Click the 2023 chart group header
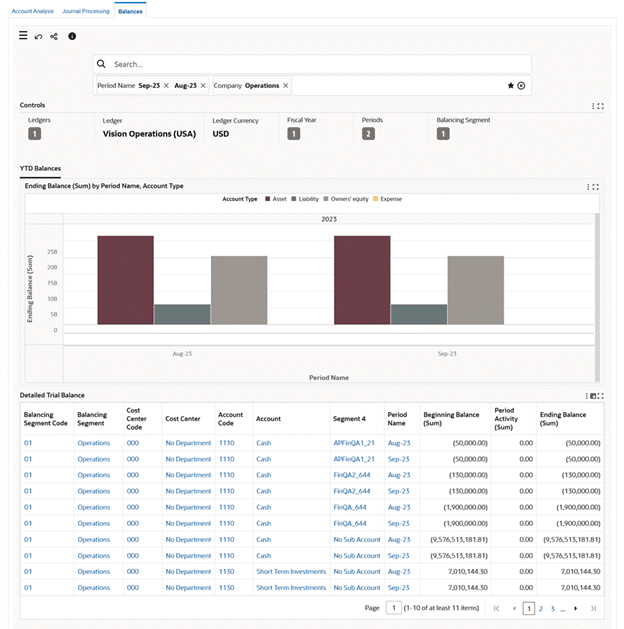The image size is (624, 629). (329, 219)
